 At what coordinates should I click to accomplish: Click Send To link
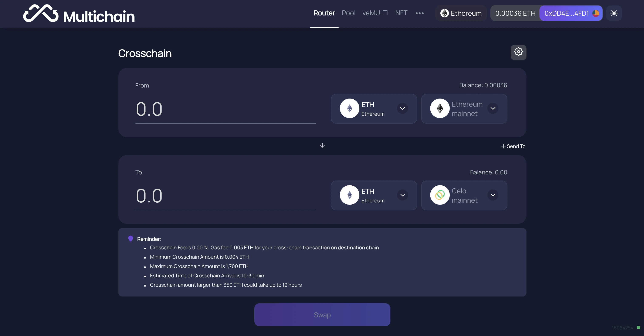click(513, 146)
